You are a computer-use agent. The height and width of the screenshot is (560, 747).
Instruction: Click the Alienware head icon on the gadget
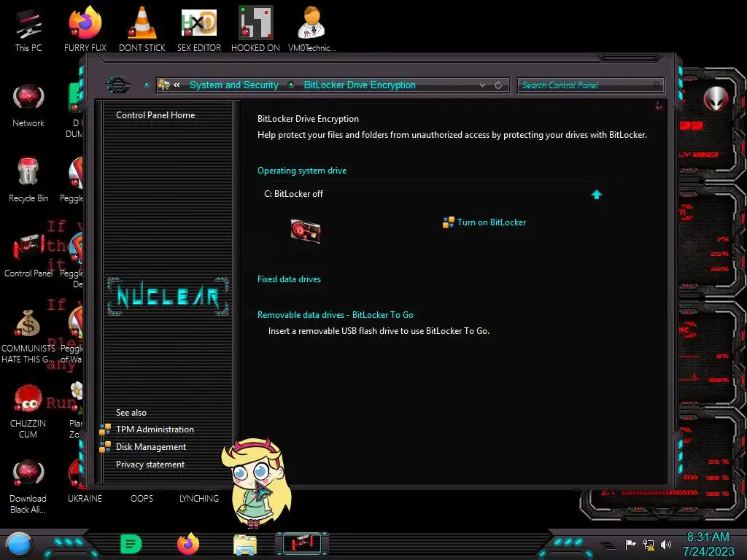point(716,98)
